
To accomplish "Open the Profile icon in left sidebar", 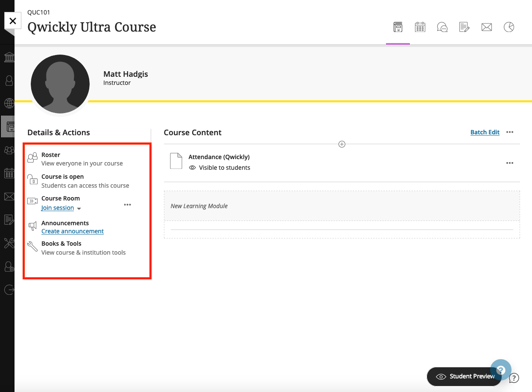I will click(x=9, y=80).
